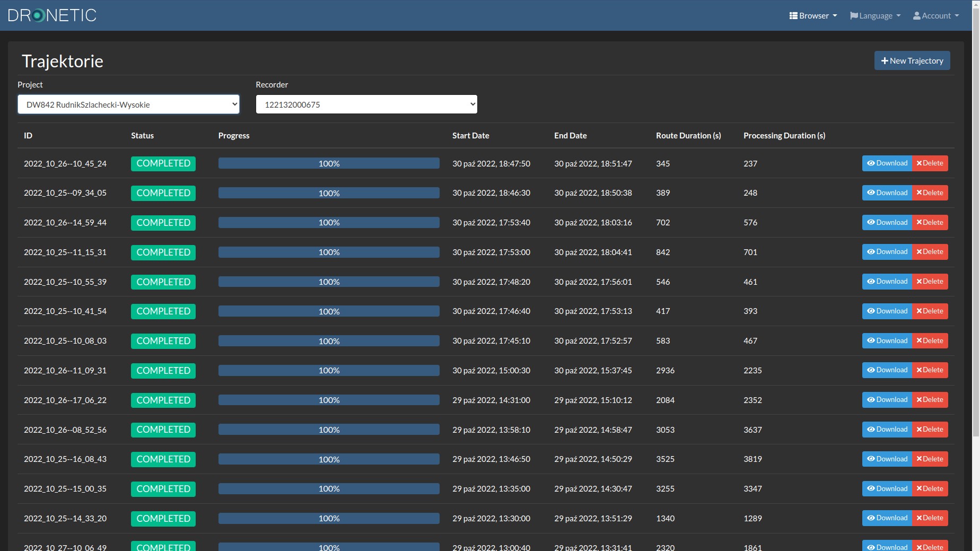
Task: Download trajectory 2022_10_25--16_08_43
Action: [887, 459]
